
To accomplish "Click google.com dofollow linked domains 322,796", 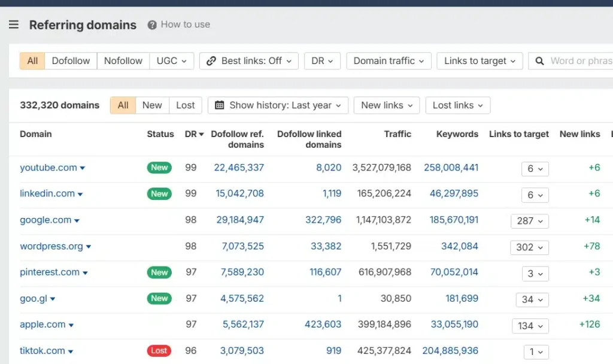I will (323, 220).
